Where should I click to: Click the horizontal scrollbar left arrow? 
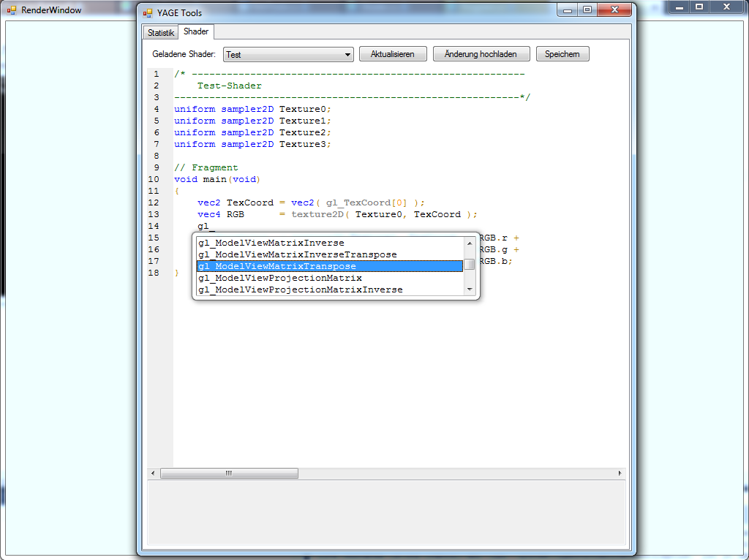coord(153,474)
